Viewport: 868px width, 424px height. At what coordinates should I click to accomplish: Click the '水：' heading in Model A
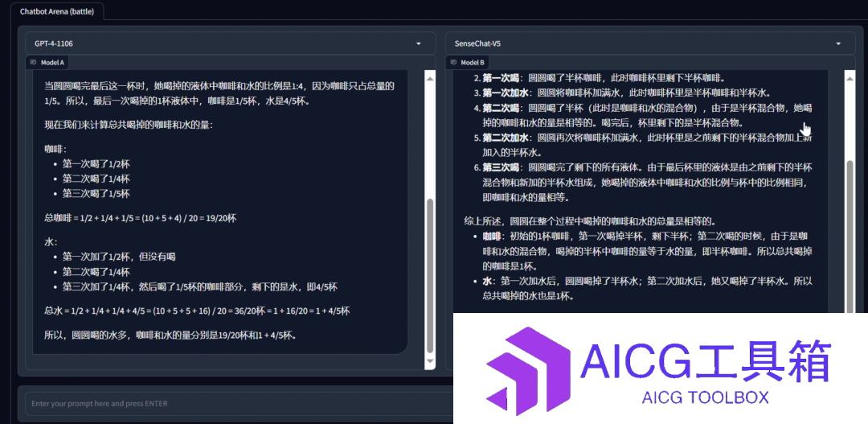pos(51,242)
